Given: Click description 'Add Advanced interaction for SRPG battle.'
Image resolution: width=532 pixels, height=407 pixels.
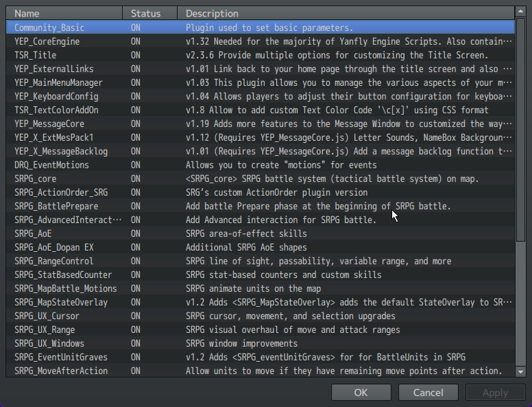Looking at the screenshot, I should [281, 220].
